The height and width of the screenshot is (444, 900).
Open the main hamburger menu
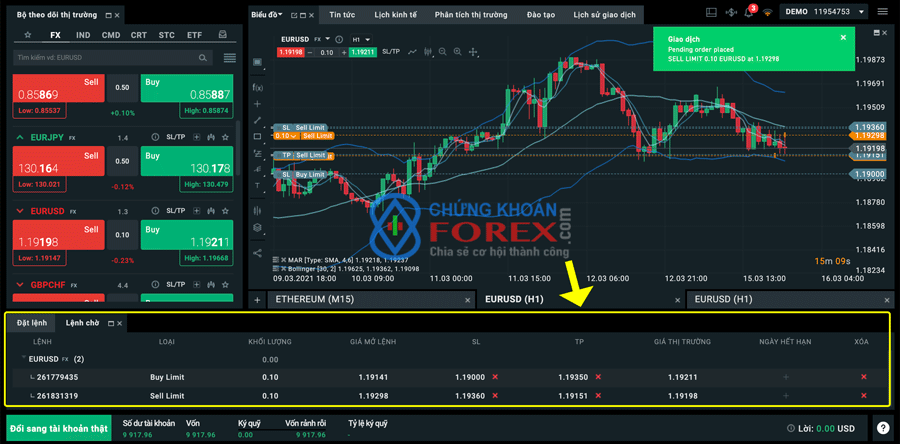click(882, 11)
